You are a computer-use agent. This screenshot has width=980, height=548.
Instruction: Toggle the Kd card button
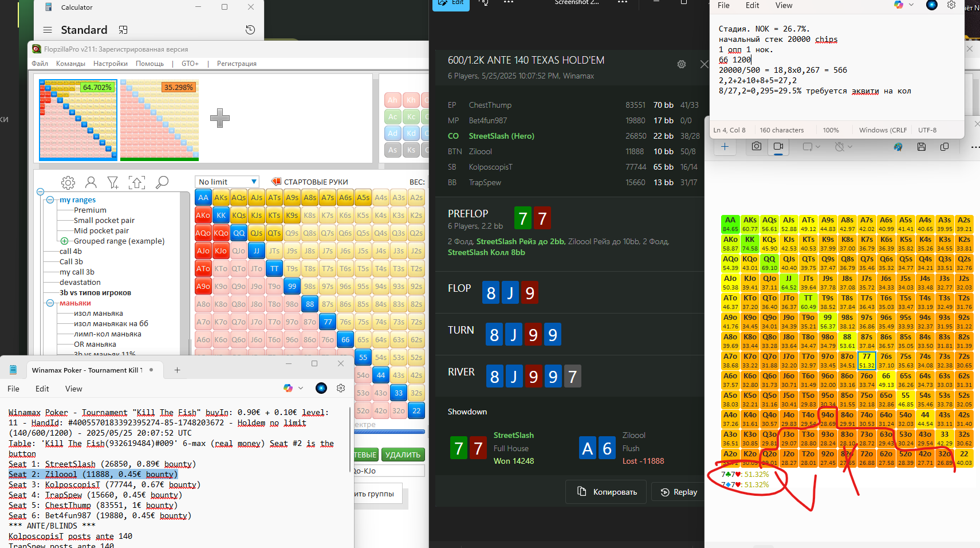point(411,133)
